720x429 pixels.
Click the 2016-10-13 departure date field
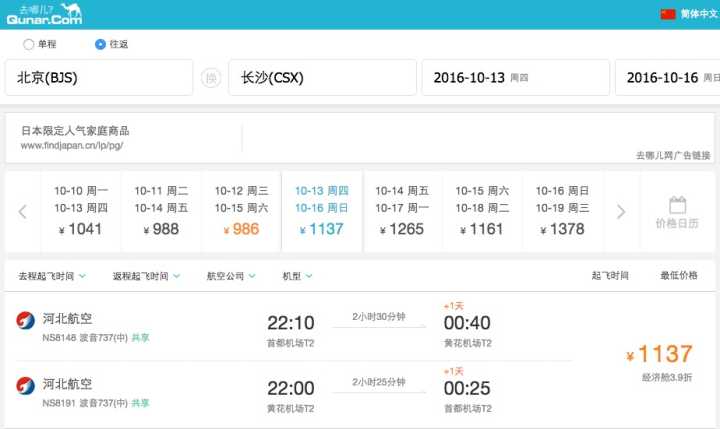click(515, 78)
